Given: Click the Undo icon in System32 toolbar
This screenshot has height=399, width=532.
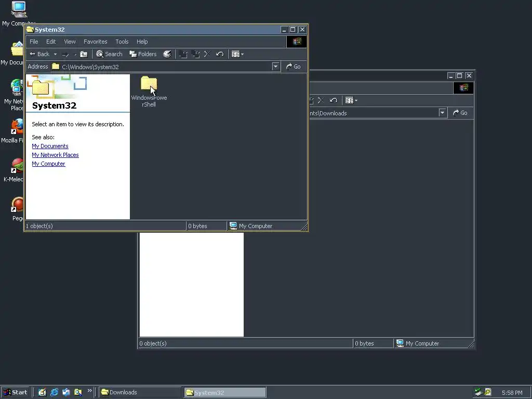Looking at the screenshot, I should [x=220, y=54].
